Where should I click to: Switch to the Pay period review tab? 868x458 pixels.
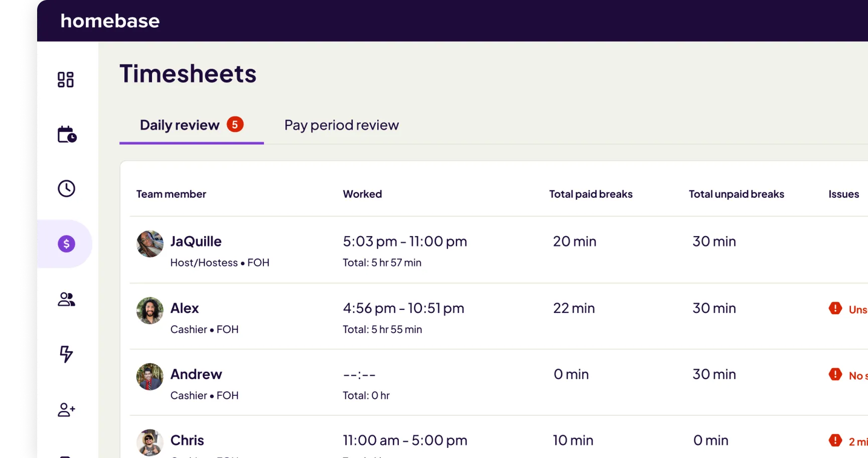[x=341, y=125]
